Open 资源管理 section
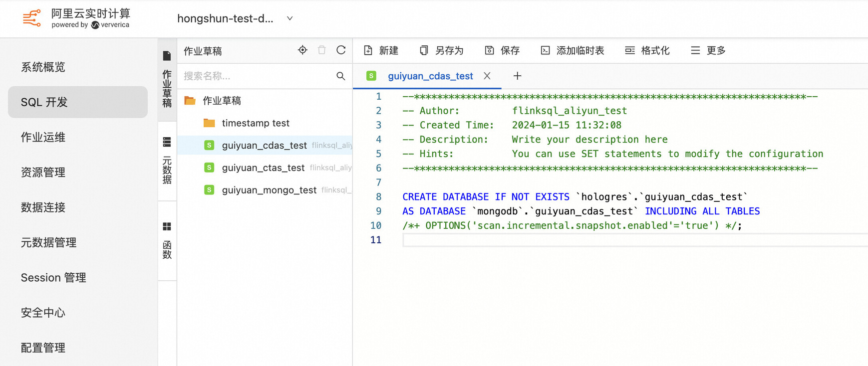 coord(43,173)
